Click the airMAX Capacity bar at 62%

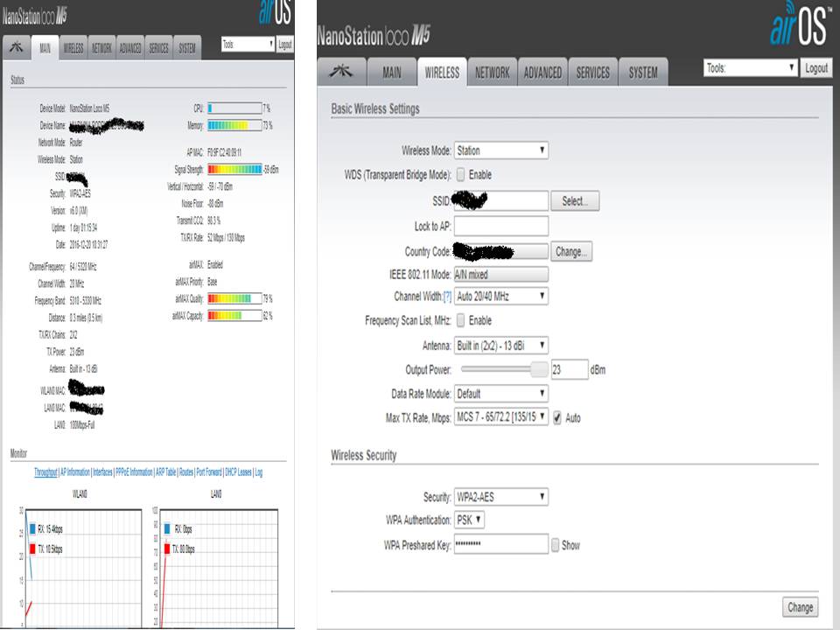(234, 316)
